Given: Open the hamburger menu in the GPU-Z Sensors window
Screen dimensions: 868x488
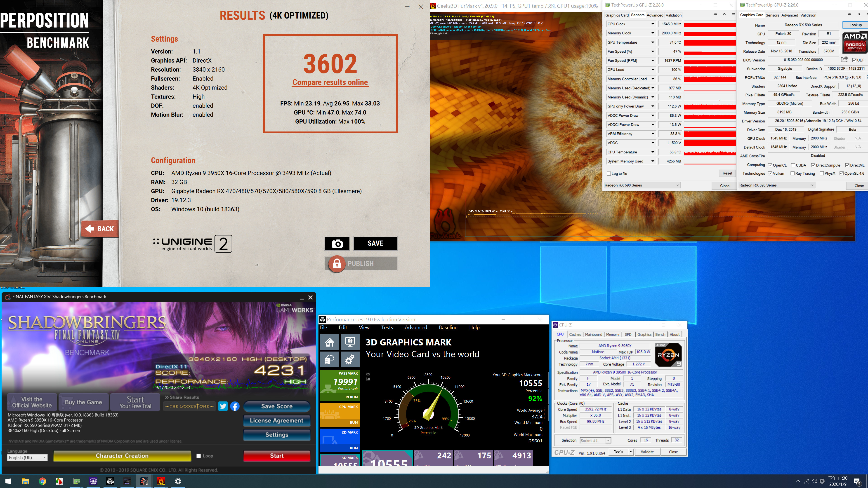Looking at the screenshot, I should click(733, 14).
